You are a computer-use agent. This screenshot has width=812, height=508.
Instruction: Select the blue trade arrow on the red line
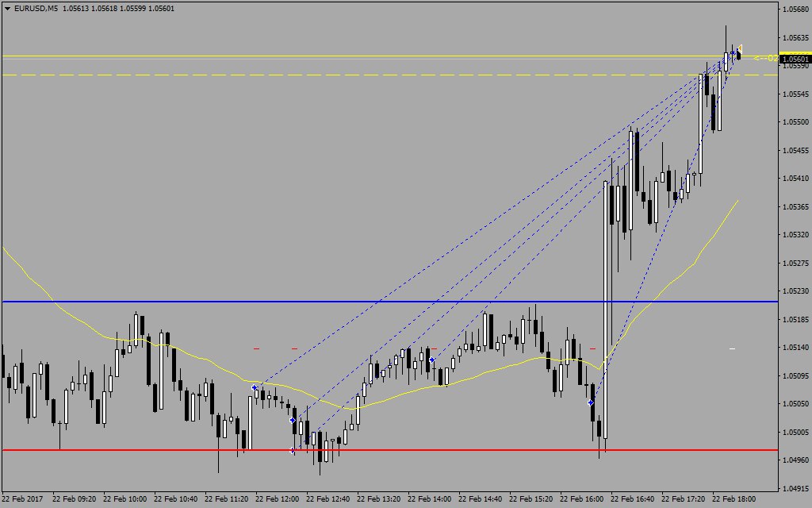point(293,450)
